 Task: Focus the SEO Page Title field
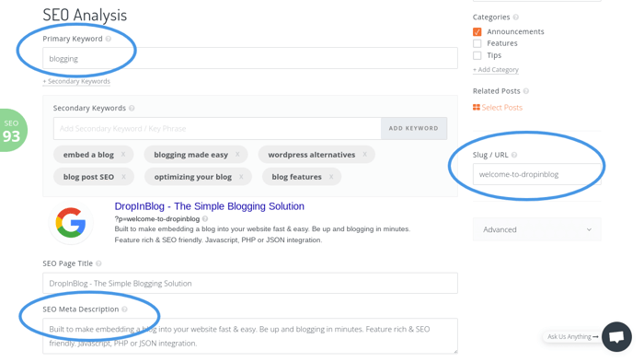pos(250,283)
